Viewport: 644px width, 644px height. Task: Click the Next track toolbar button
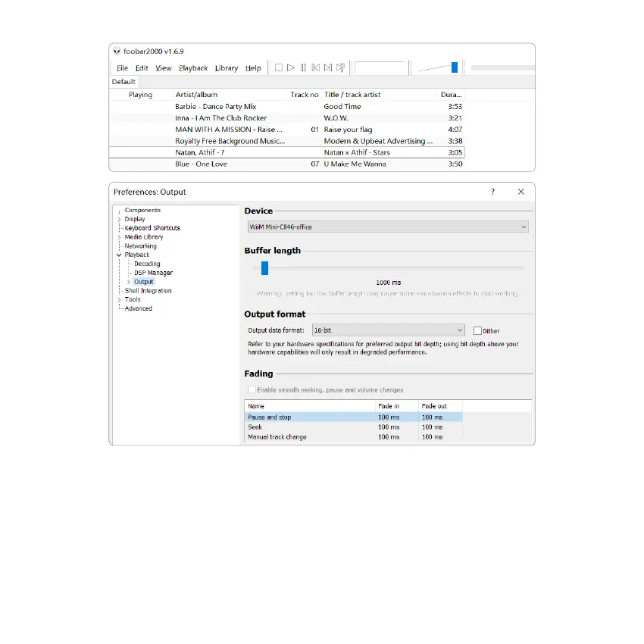(328, 67)
